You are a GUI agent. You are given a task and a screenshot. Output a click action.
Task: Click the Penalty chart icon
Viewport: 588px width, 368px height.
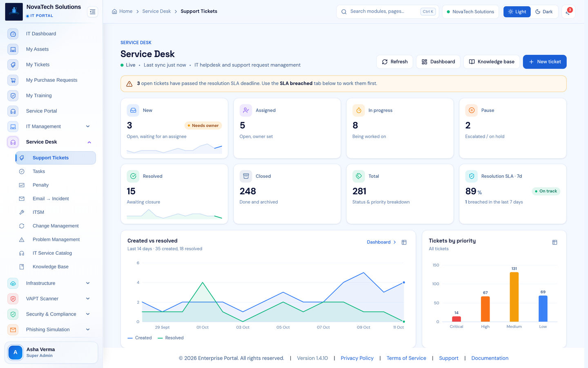pyautogui.click(x=22, y=185)
